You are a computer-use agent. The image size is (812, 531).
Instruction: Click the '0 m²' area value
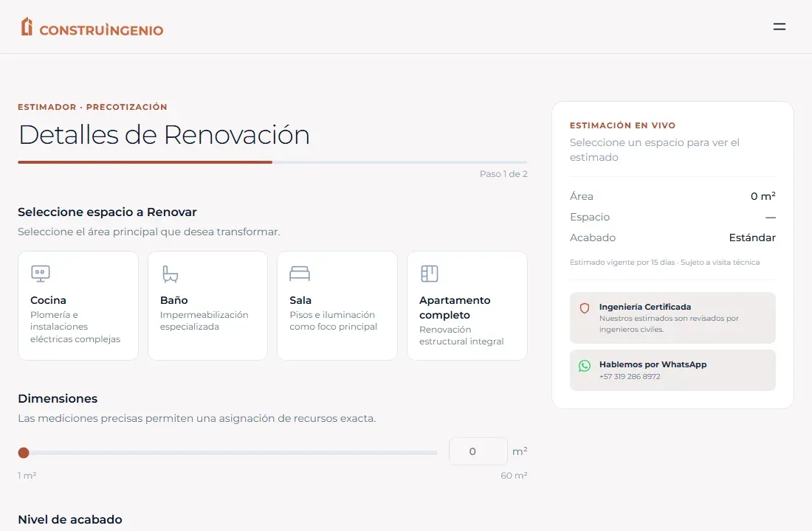tap(763, 196)
